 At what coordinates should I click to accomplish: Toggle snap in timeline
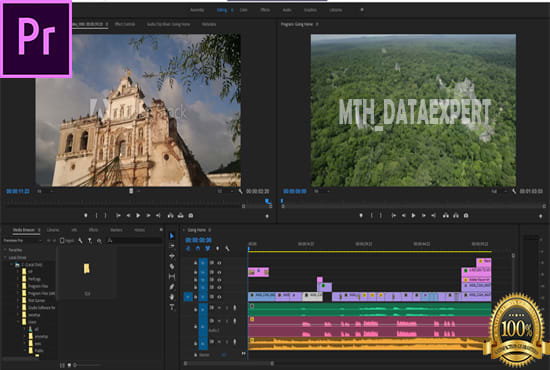[198, 249]
